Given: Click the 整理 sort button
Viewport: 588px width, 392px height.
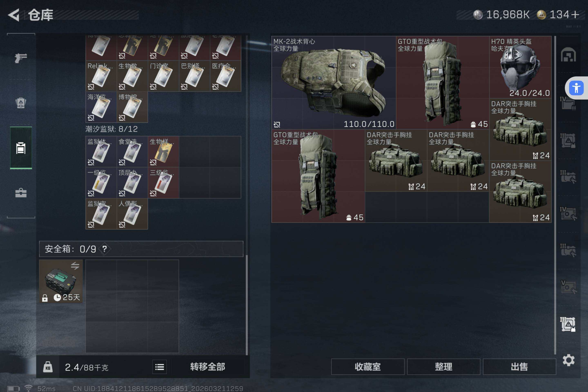Looking at the screenshot, I should pyautogui.click(x=443, y=367).
